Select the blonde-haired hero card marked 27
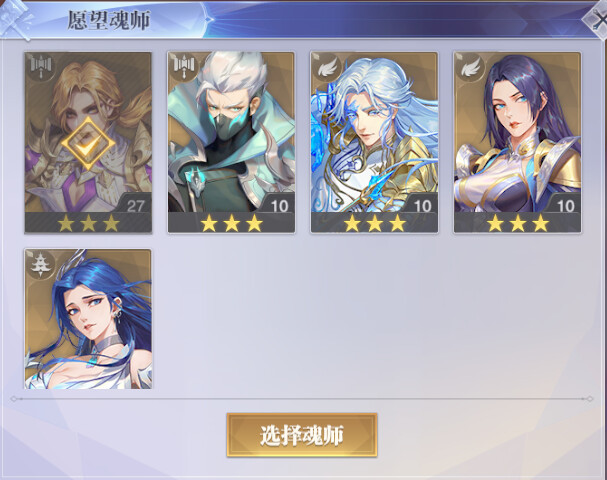Screen dimensions: 607x480 (x=88, y=143)
